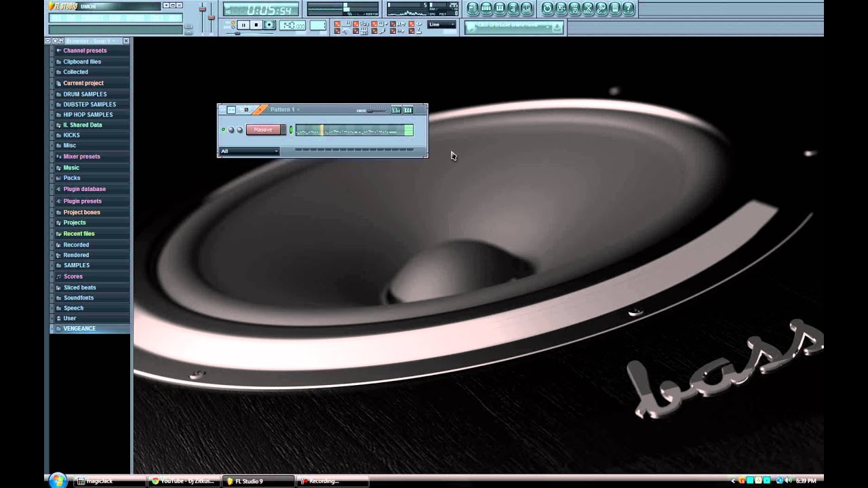Switch to the YouTube Chrome taskbar item
The width and height of the screenshot is (868, 488).
184,481
